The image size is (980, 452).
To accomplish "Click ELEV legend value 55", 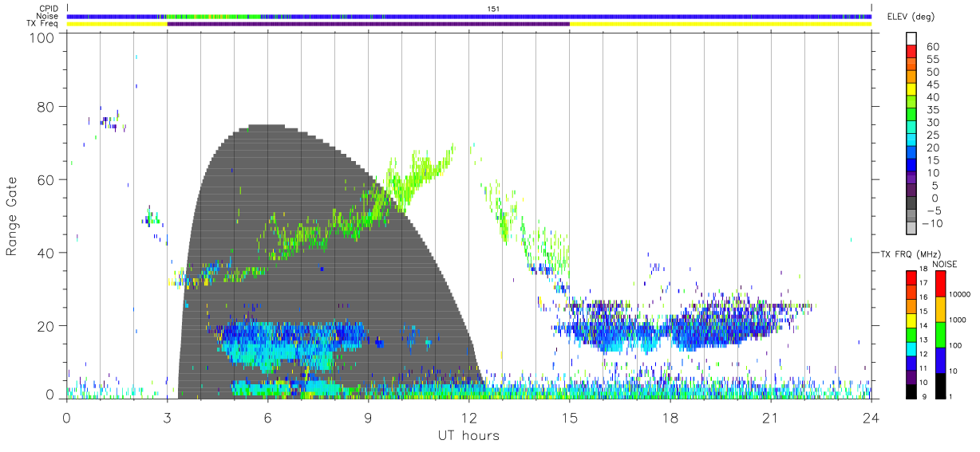I will (933, 60).
